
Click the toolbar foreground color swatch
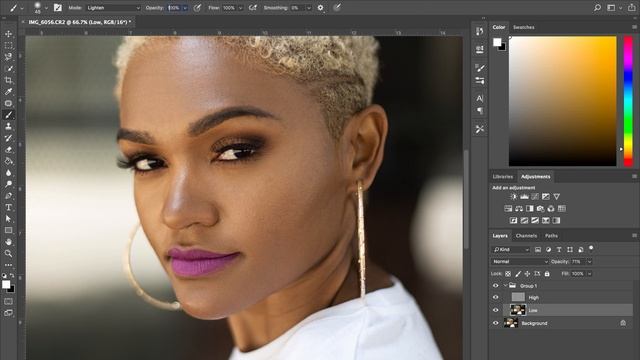[x=6, y=284]
